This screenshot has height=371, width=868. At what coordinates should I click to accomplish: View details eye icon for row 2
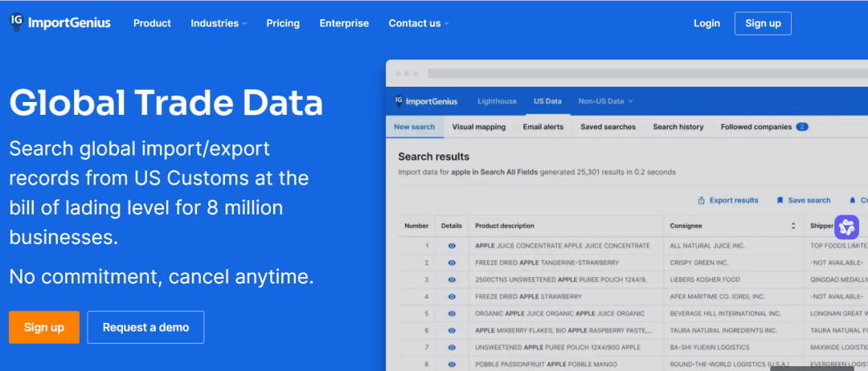point(452,263)
